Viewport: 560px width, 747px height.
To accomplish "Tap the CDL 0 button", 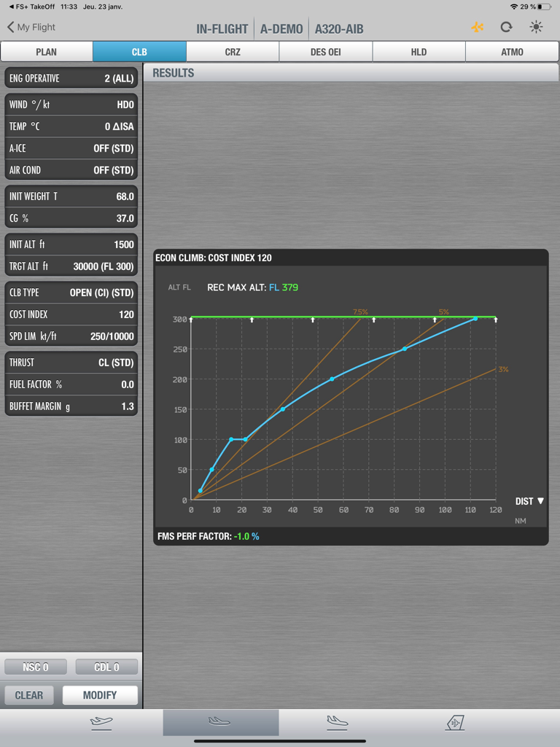I will [x=106, y=667].
